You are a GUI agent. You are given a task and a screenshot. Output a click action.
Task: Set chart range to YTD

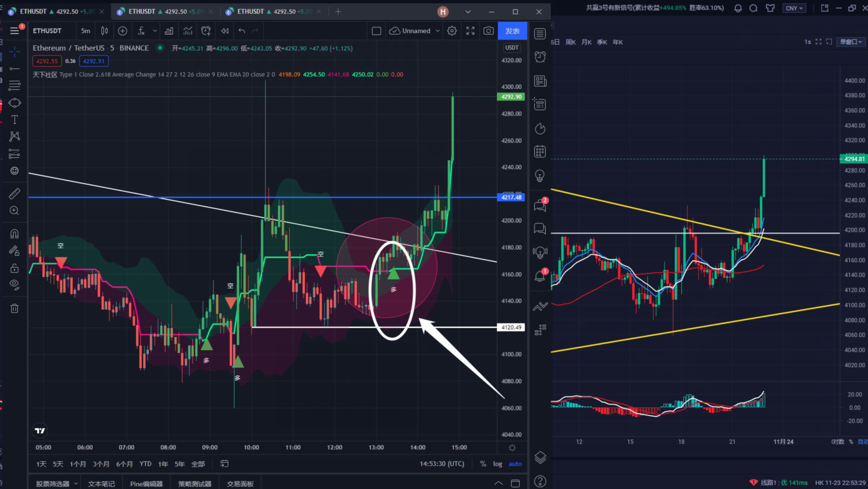[x=146, y=464]
